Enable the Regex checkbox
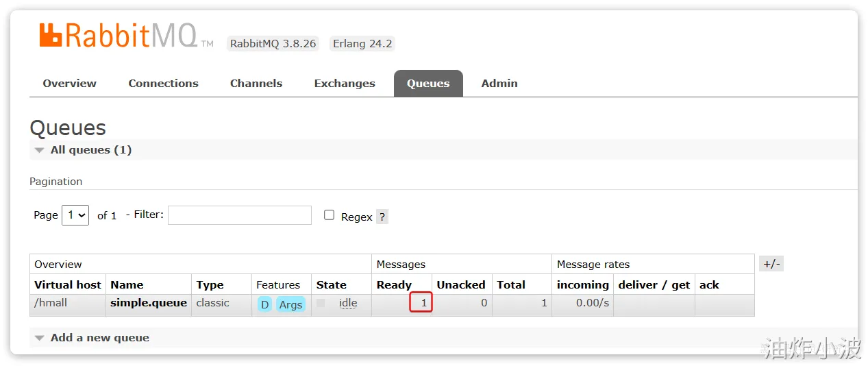Image resolution: width=868 pixels, height=366 pixels. coord(329,215)
